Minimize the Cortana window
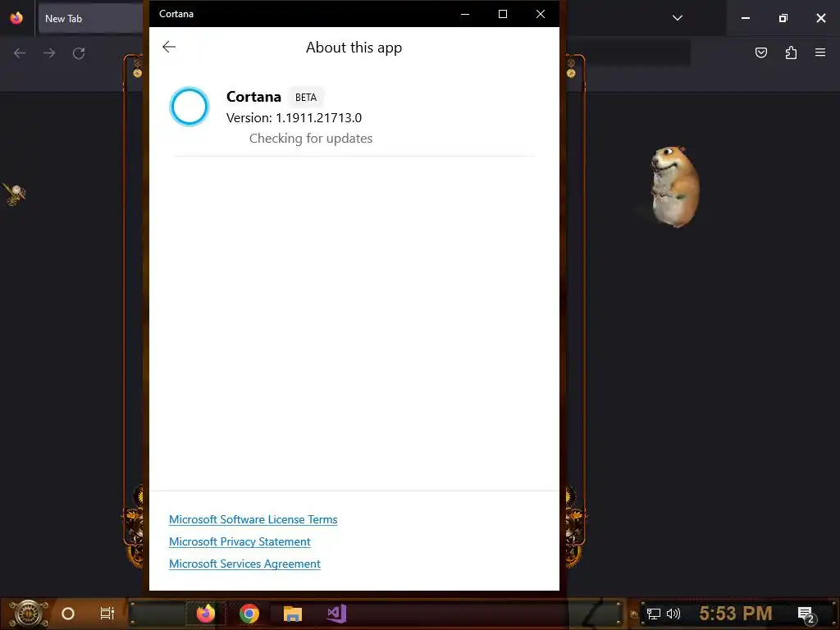The height and width of the screenshot is (630, 840). [465, 14]
